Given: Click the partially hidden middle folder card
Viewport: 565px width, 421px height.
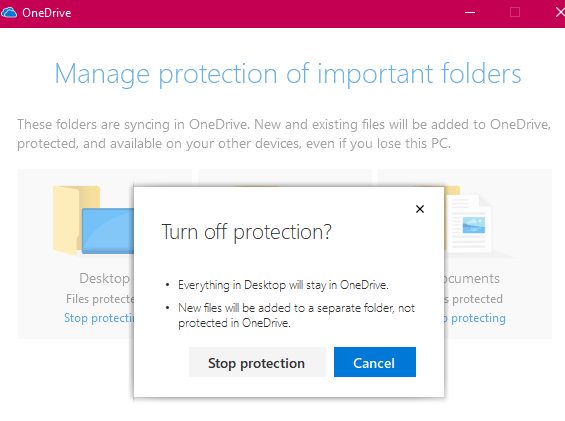Looking at the screenshot, I should click(285, 178).
